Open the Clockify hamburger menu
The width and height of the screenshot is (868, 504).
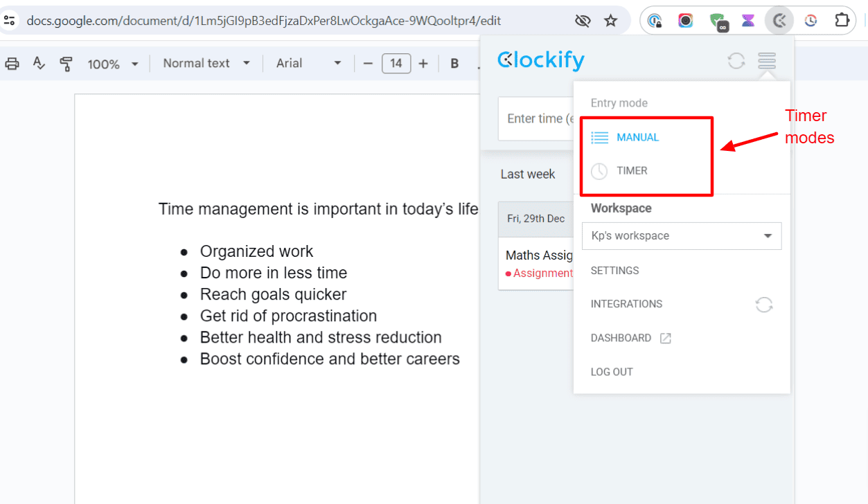tap(767, 61)
